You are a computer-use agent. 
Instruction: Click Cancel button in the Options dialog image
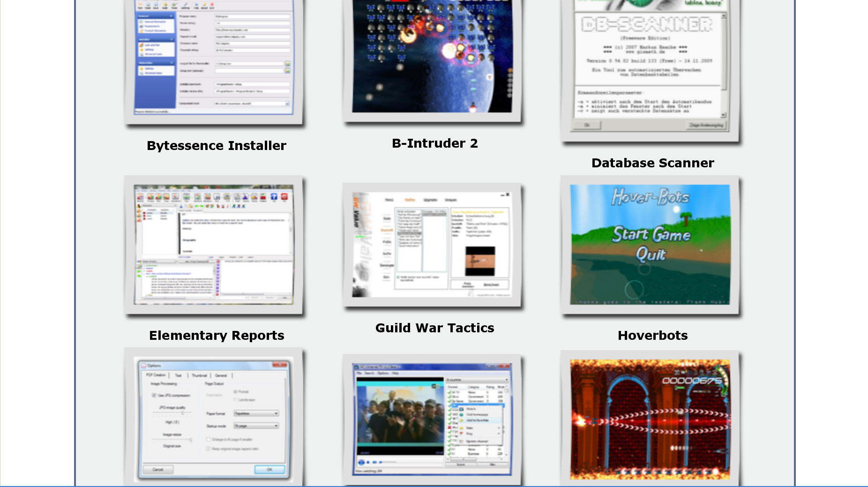(x=157, y=469)
